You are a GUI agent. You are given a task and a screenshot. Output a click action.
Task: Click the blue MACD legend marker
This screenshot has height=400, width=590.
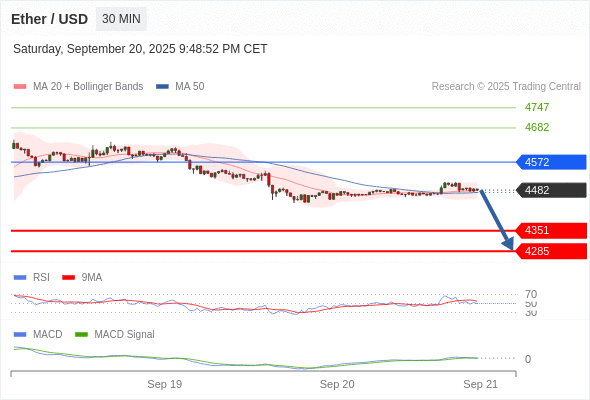click(x=20, y=334)
